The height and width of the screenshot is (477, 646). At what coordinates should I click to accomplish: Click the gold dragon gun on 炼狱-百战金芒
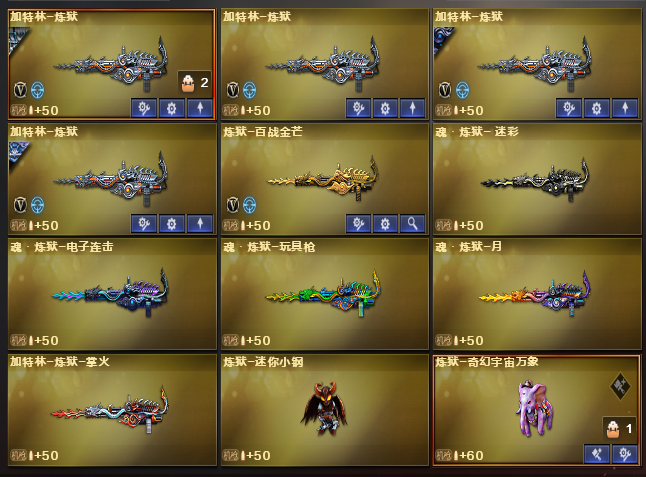[323, 179]
